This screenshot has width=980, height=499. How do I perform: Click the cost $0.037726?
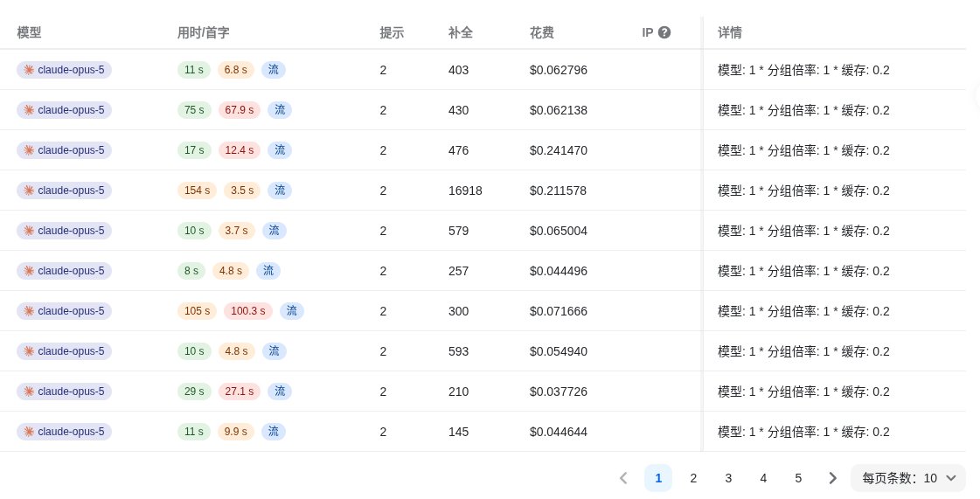pyautogui.click(x=558, y=391)
